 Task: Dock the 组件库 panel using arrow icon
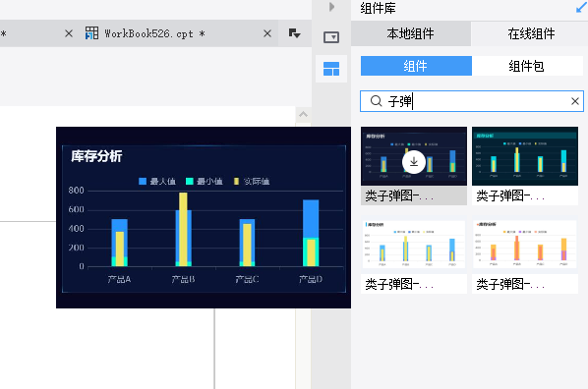tap(582, 8)
